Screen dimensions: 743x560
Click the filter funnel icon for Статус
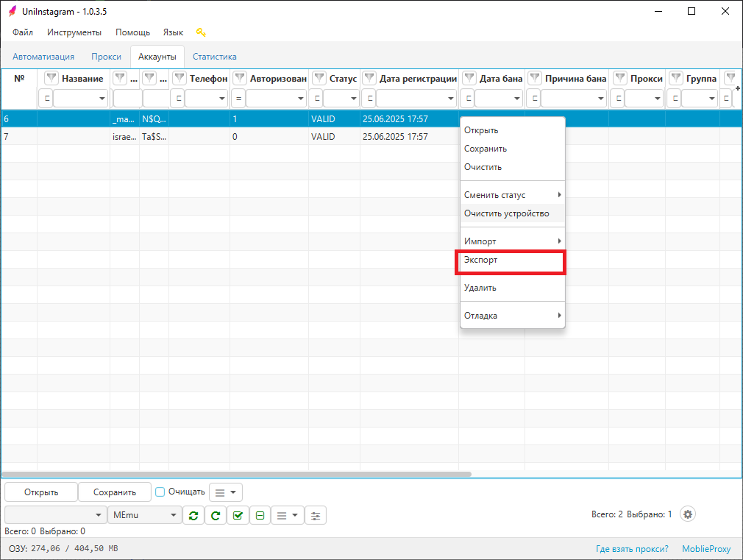[319, 79]
